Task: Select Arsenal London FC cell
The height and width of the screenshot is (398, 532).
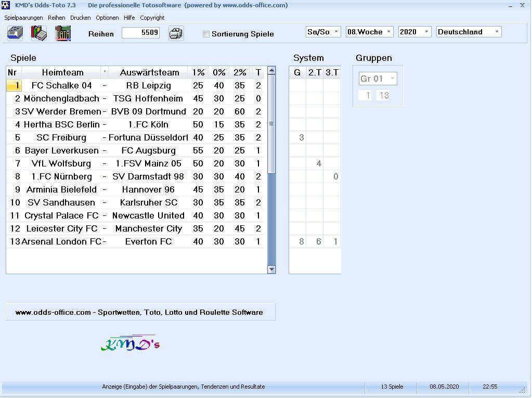Action: point(62,241)
